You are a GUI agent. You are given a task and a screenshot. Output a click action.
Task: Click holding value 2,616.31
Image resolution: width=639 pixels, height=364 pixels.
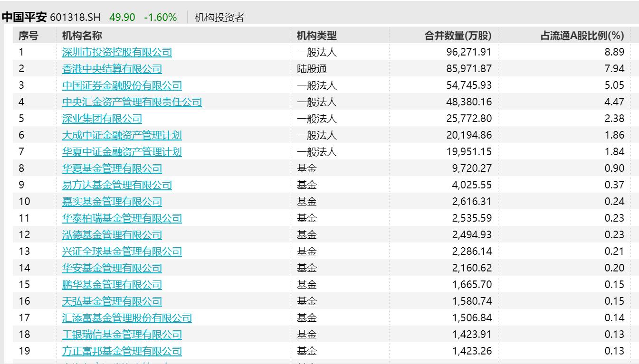click(471, 202)
